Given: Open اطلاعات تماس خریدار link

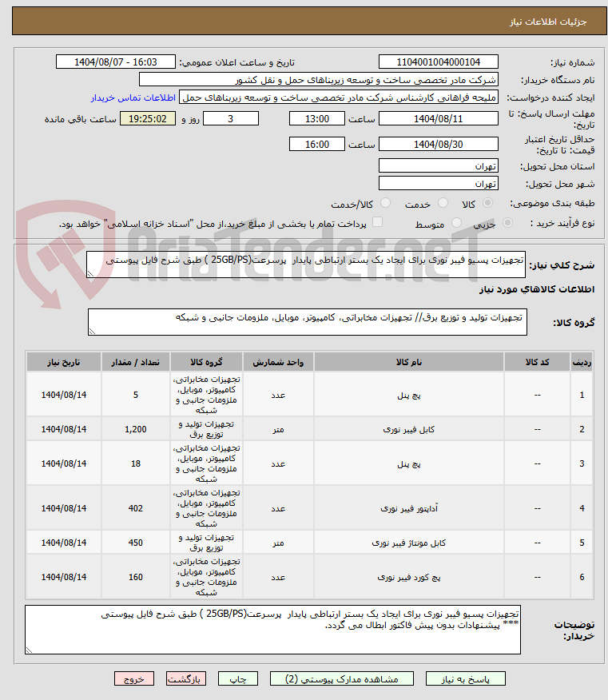Looking at the screenshot, I should pyautogui.click(x=133, y=97).
